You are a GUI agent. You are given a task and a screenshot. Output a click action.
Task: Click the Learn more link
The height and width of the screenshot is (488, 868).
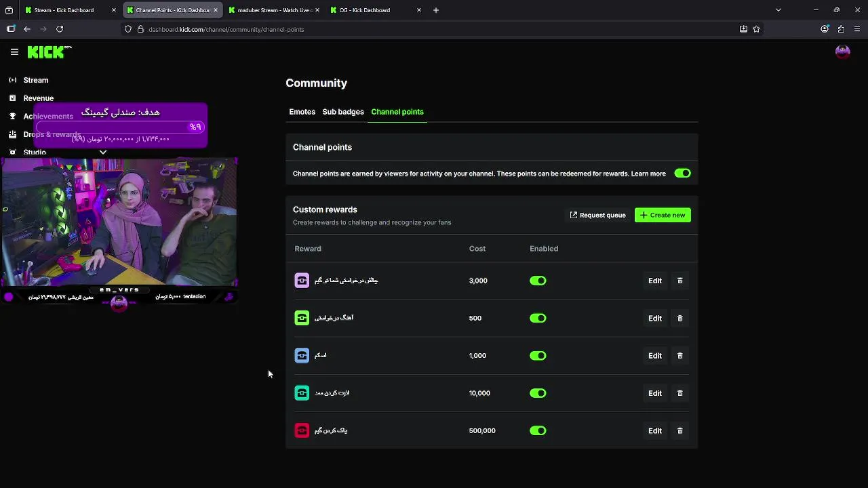tap(648, 174)
